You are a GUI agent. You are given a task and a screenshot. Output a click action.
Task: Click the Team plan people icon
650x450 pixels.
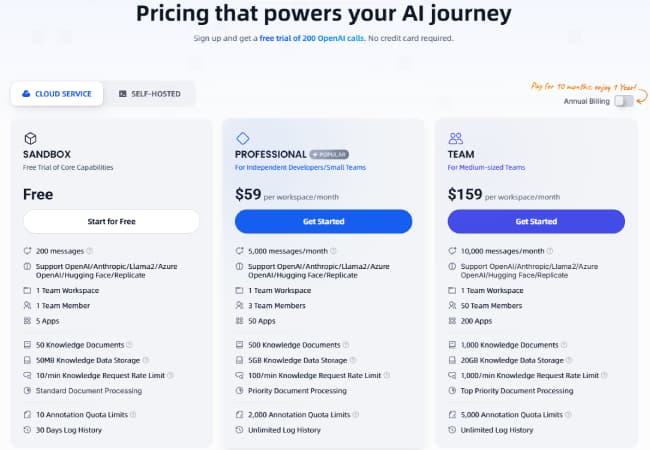click(x=456, y=138)
